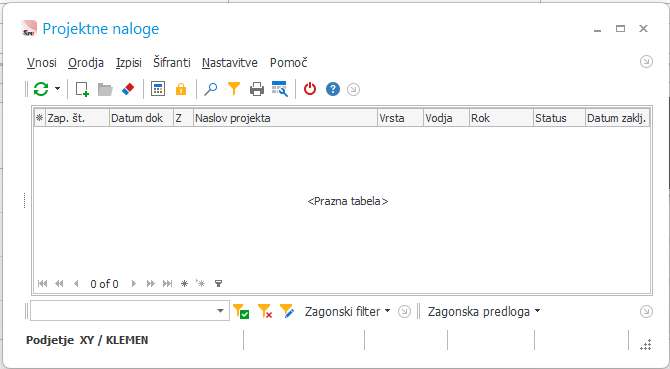The height and width of the screenshot is (369, 670).
Task: Click the eraser delete icon
Action: point(128,89)
